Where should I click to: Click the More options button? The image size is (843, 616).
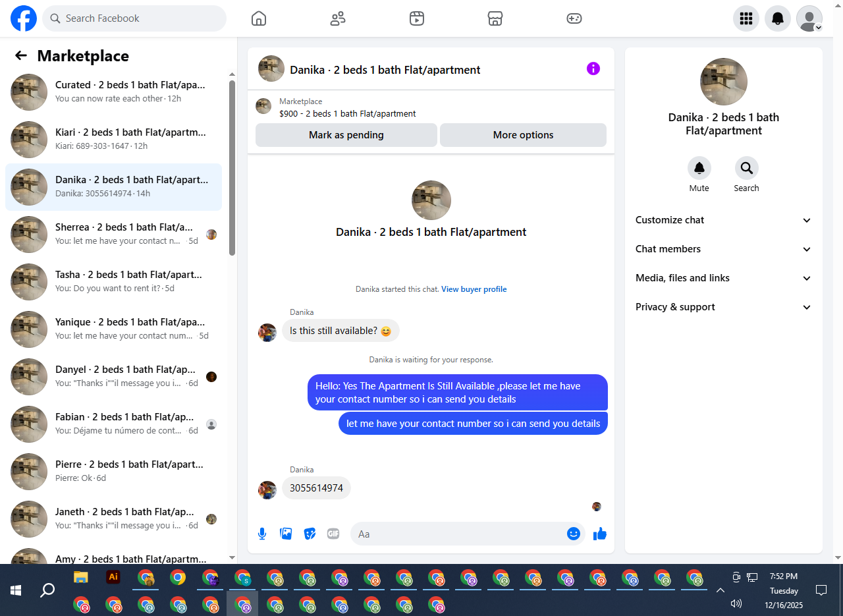pos(524,135)
